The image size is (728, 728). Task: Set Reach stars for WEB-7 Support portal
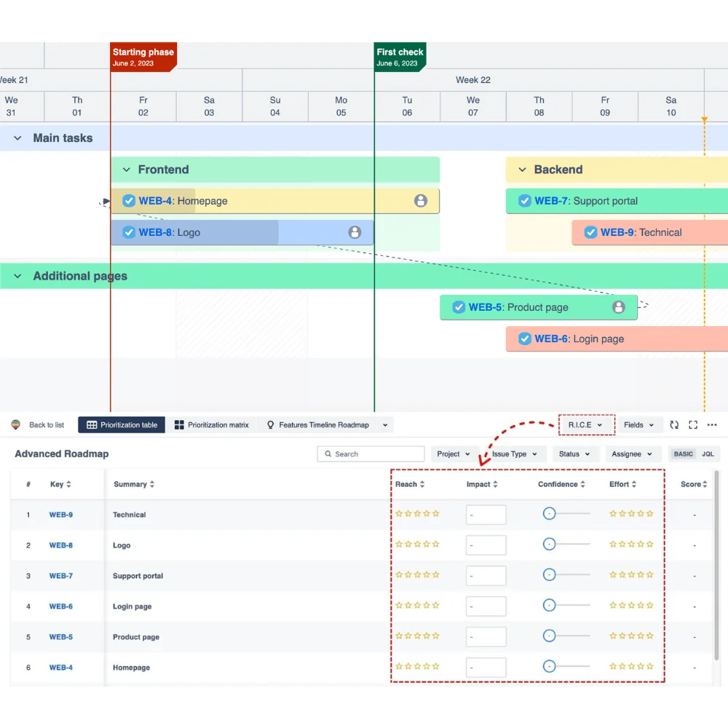pos(417,575)
